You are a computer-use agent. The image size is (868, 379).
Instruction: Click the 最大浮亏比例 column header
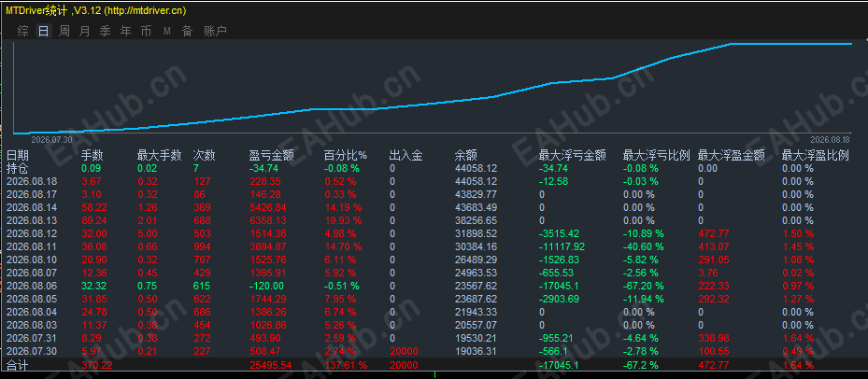(x=657, y=156)
